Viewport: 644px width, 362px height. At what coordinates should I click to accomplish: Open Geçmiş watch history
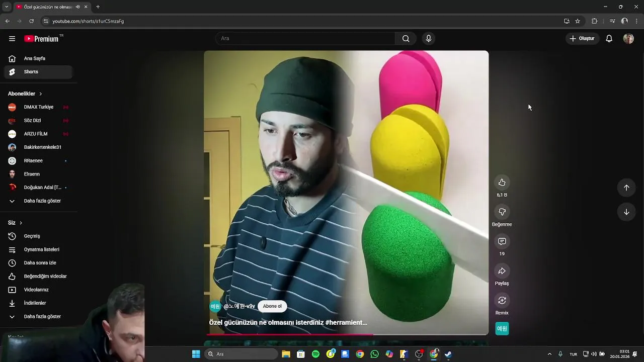tap(38, 236)
